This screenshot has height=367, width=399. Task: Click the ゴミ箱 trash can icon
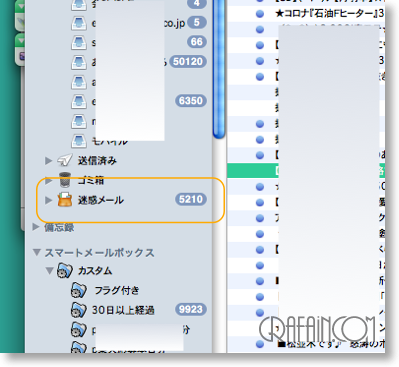65,180
